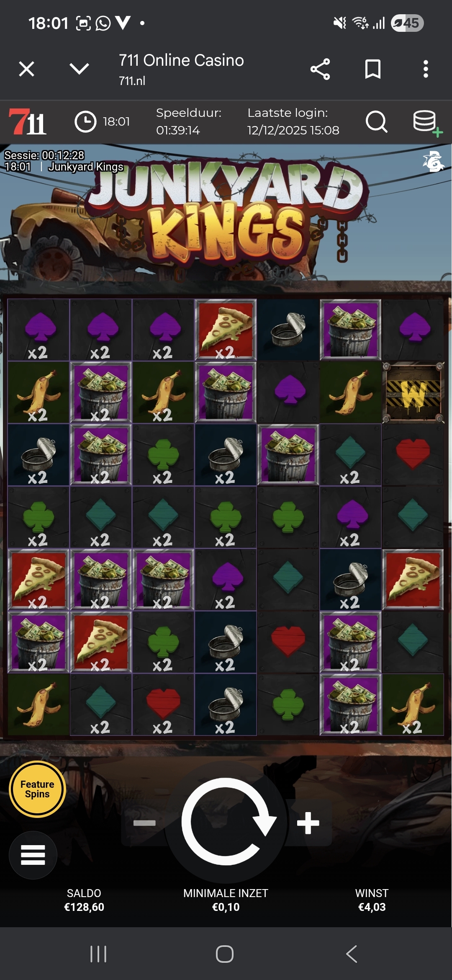452x980 pixels.
Task: Open casino search magnifier icon
Action: (x=376, y=122)
